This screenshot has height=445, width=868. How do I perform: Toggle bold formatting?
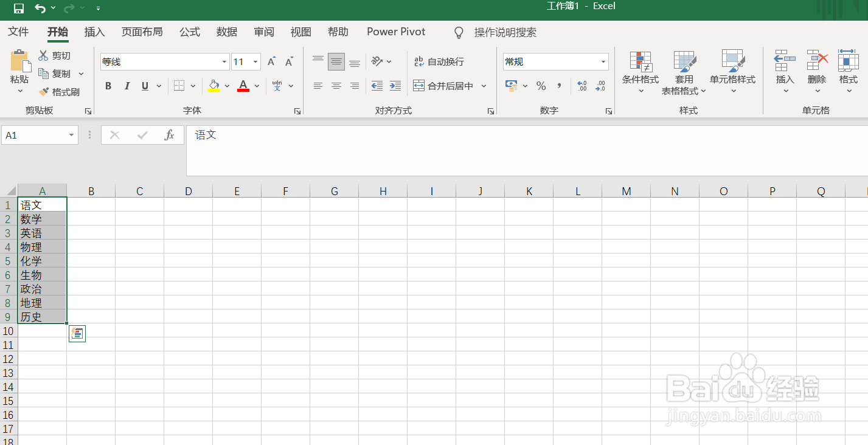coord(108,86)
